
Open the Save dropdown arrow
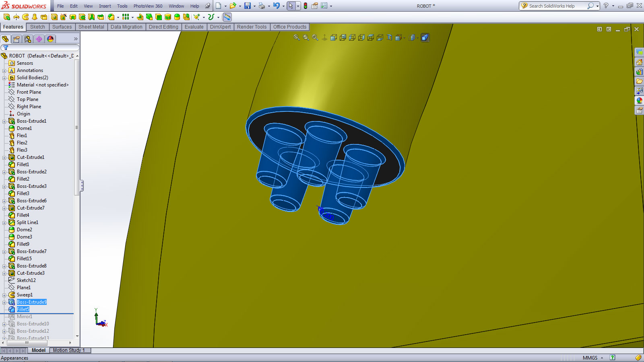coord(254,6)
